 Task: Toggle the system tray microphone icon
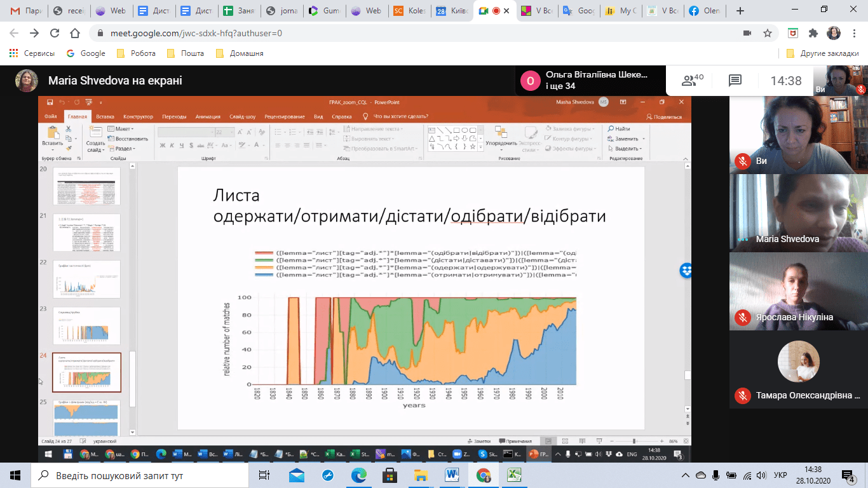(x=716, y=475)
